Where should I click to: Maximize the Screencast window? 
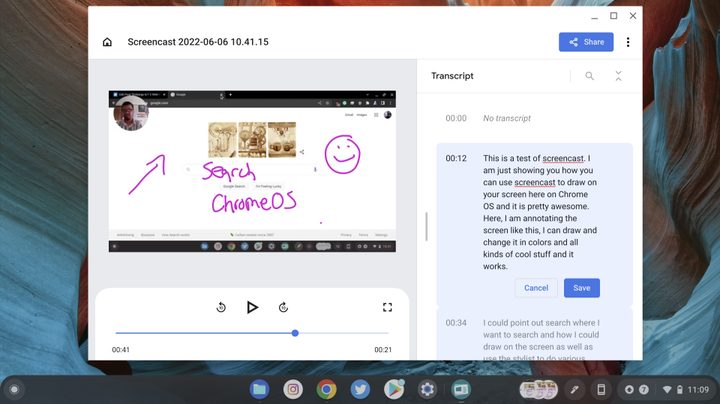pyautogui.click(x=613, y=16)
